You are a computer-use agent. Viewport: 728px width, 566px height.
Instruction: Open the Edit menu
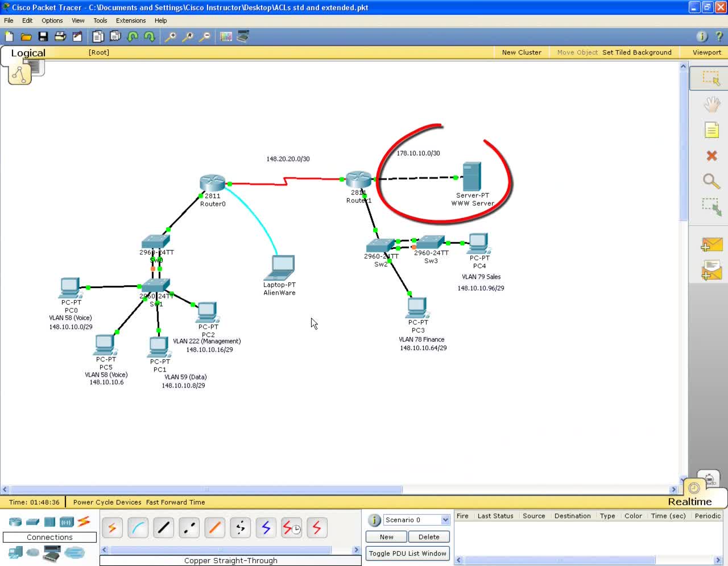coord(27,20)
